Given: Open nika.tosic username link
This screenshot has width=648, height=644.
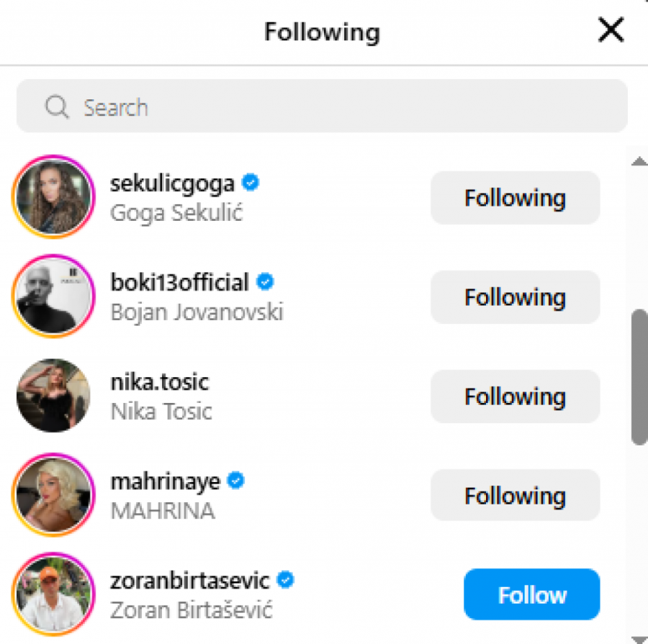Looking at the screenshot, I should click(x=159, y=382).
